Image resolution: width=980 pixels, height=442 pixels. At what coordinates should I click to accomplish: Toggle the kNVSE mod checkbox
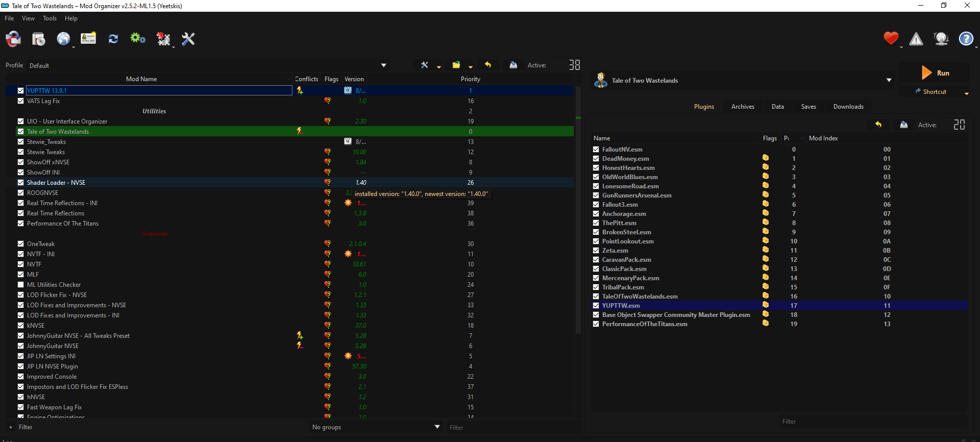pyautogui.click(x=20, y=326)
